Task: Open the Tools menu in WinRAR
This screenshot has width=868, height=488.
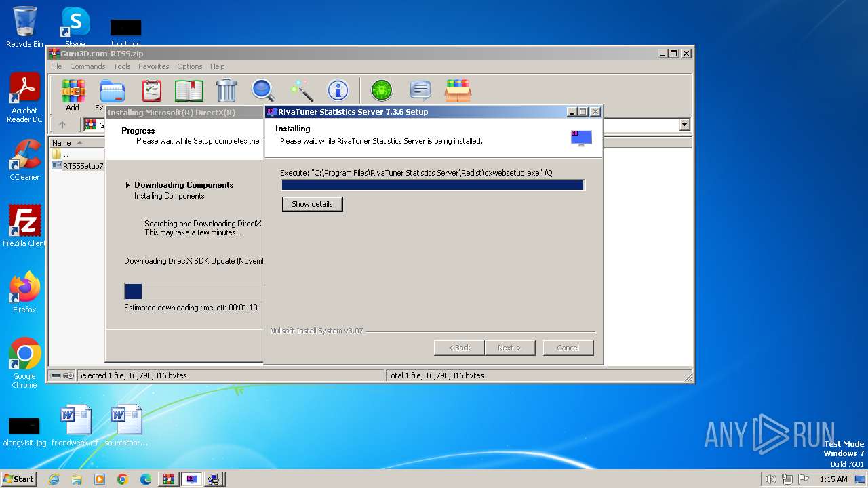Action: pos(122,66)
